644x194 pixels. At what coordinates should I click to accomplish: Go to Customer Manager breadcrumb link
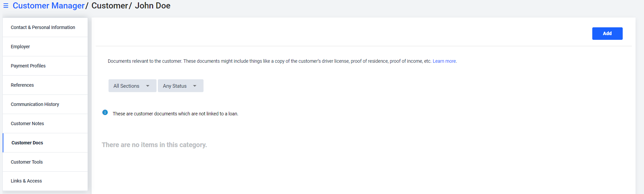[x=49, y=6]
